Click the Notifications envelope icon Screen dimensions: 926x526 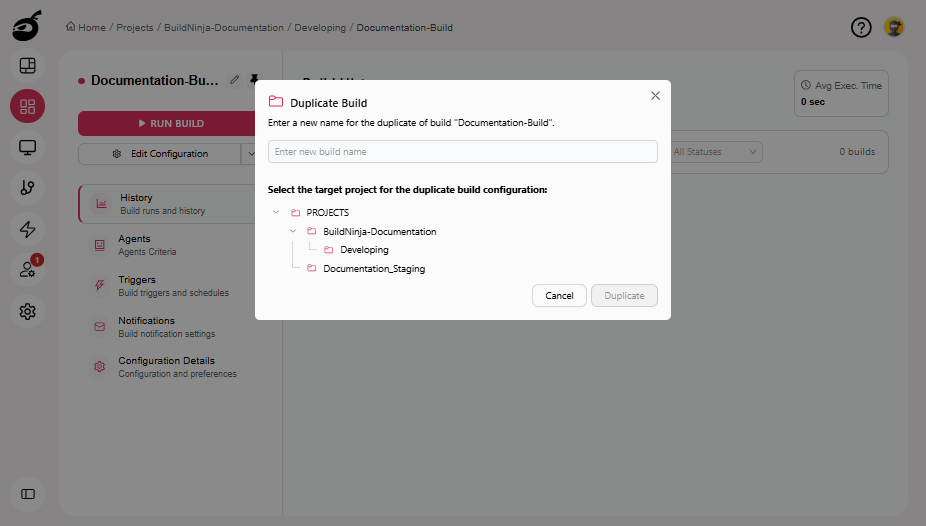pyautogui.click(x=100, y=326)
